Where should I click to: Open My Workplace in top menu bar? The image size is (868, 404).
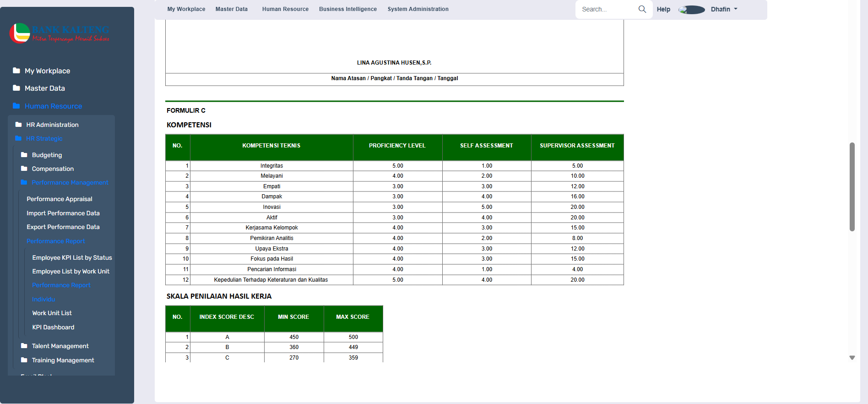tap(186, 9)
